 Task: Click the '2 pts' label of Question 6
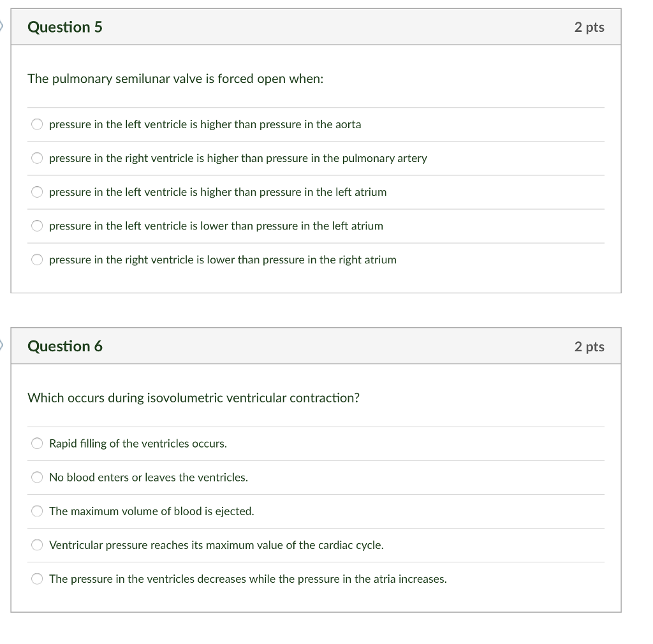pyautogui.click(x=589, y=347)
